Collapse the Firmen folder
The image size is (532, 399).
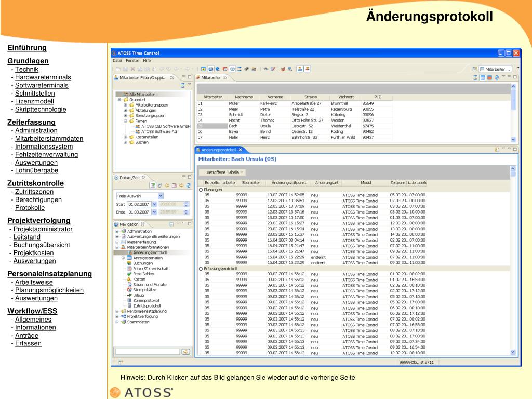coord(125,121)
